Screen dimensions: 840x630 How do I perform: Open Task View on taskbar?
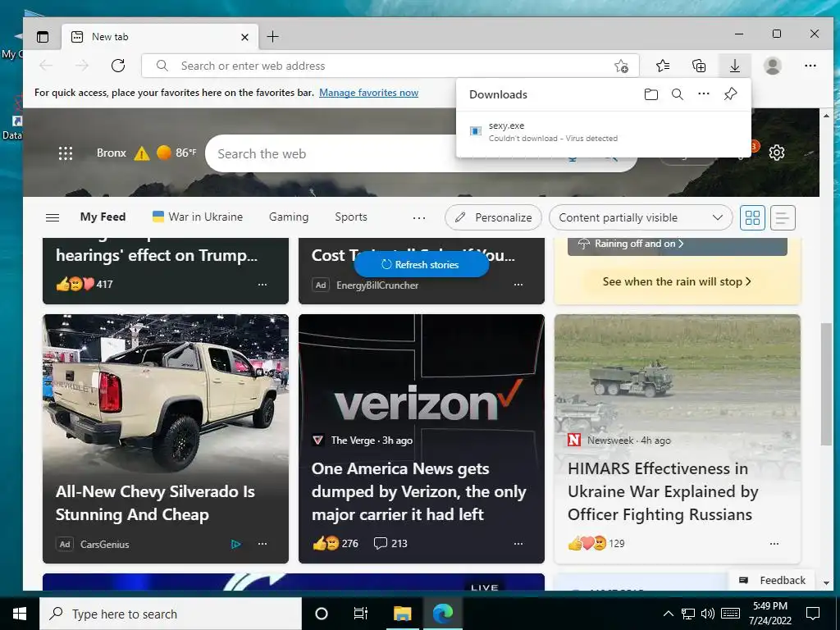361,614
